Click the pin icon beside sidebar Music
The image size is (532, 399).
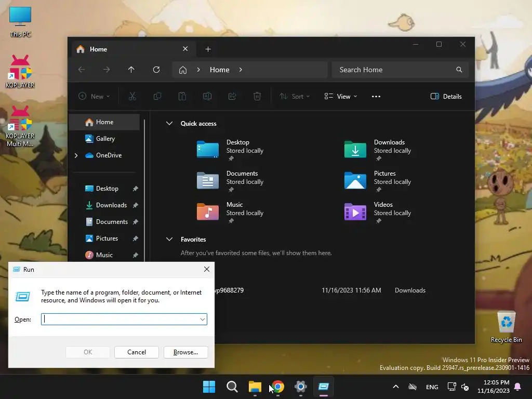pyautogui.click(x=136, y=255)
